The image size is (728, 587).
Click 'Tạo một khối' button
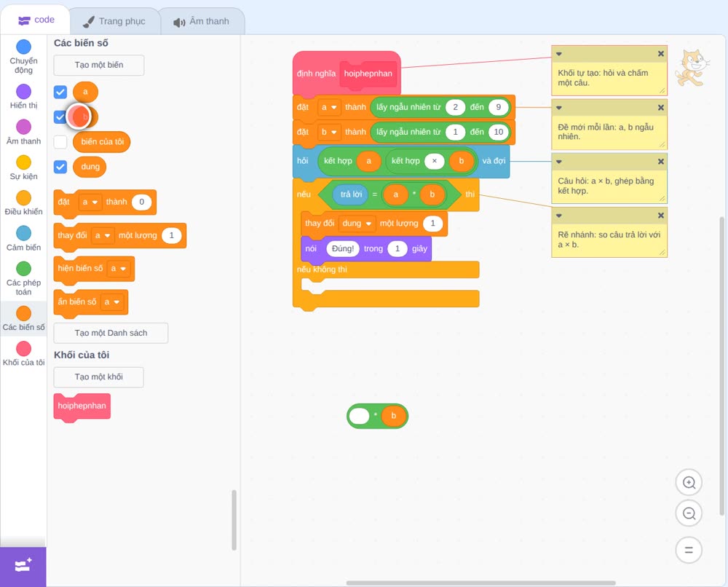(x=99, y=377)
